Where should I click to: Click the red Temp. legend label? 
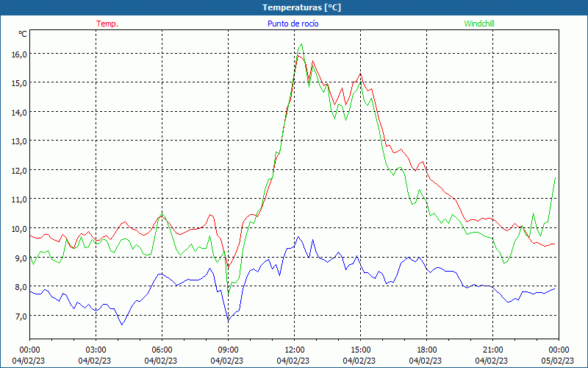pos(107,24)
